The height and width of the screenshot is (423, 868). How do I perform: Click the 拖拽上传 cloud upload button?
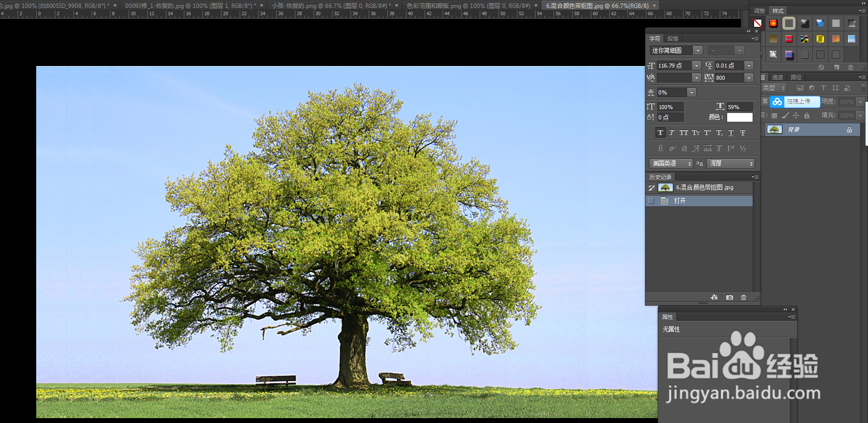tap(795, 101)
